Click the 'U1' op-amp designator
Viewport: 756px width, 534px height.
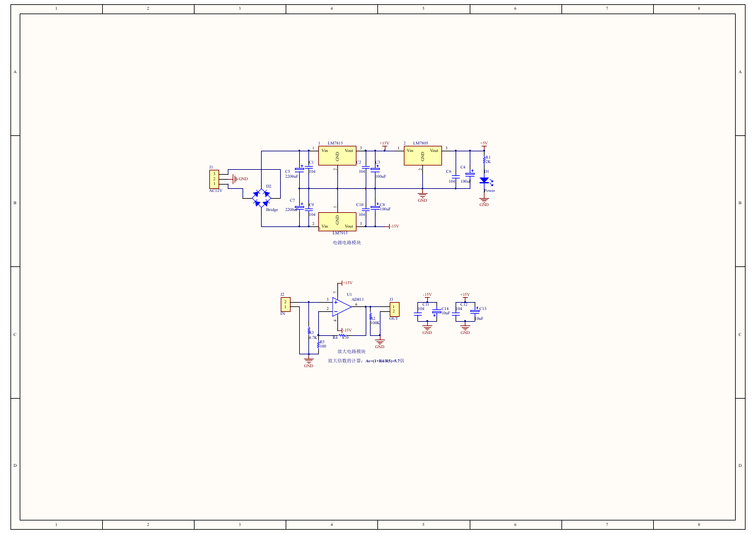tap(349, 295)
